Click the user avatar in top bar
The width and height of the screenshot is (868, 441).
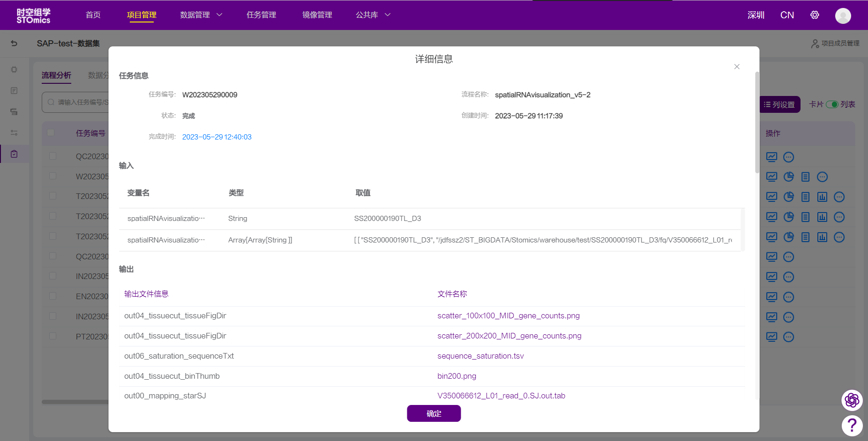pyautogui.click(x=843, y=15)
